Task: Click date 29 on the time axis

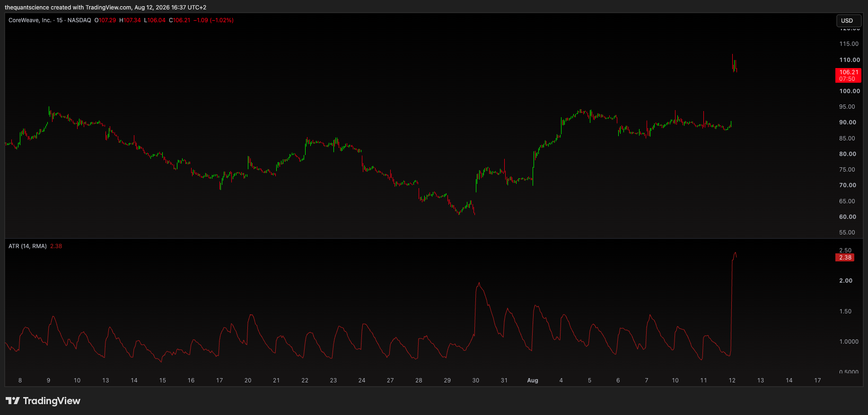Action: (x=447, y=380)
